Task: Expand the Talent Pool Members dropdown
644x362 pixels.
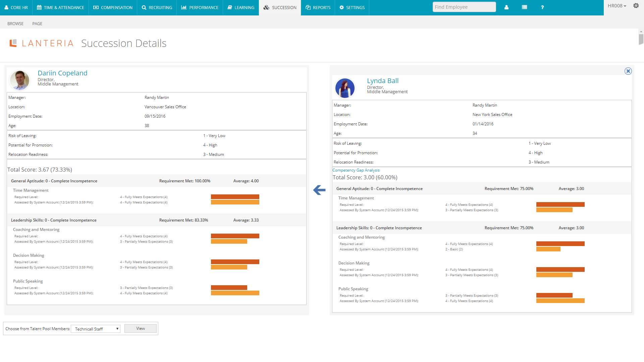Action: [x=96, y=329]
